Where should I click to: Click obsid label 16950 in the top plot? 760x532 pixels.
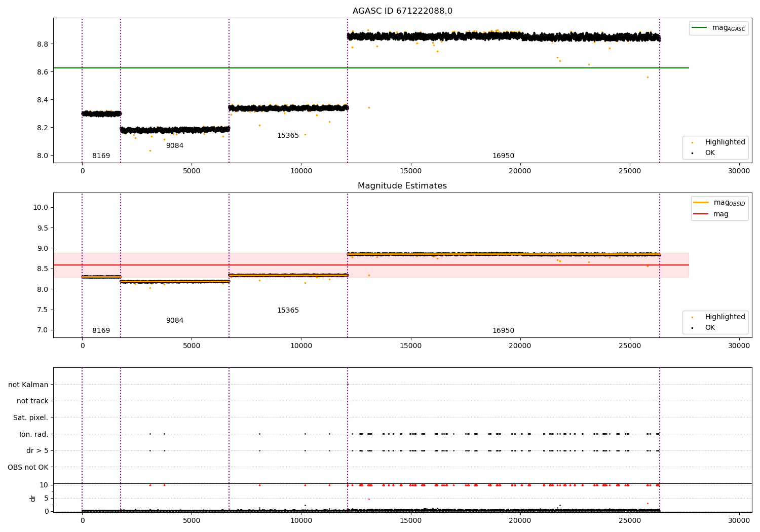(503, 156)
